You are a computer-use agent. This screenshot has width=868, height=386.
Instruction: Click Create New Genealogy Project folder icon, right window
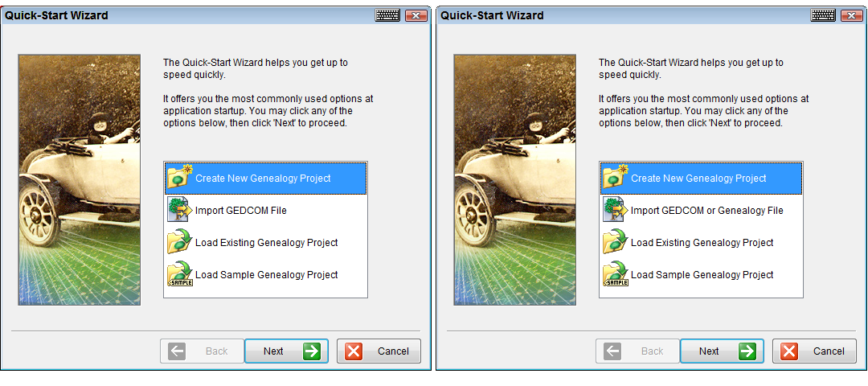615,177
